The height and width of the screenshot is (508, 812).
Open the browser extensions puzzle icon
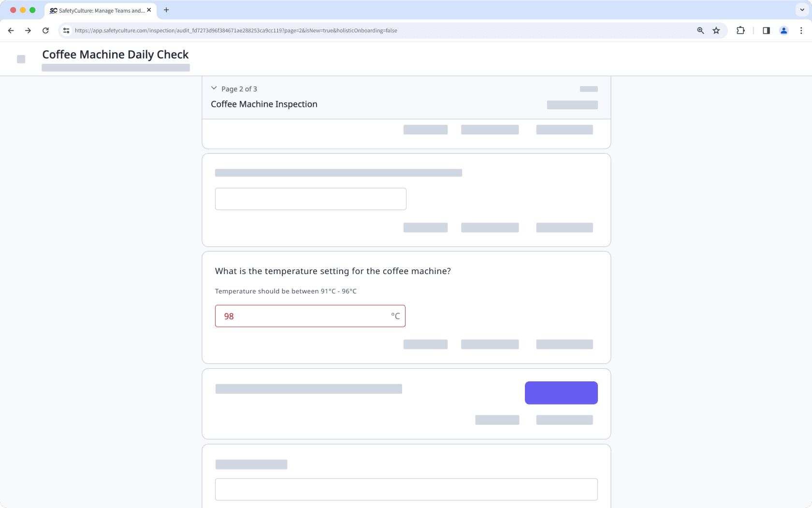pos(740,30)
